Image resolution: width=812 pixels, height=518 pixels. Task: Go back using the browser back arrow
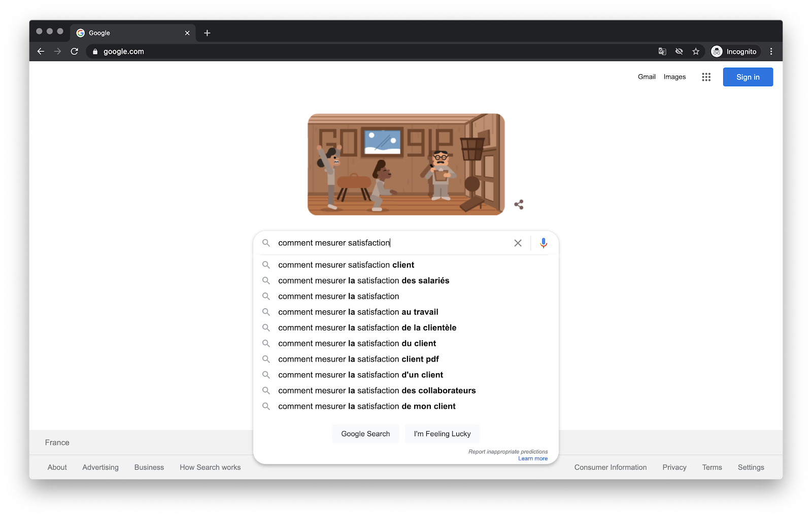click(x=41, y=51)
